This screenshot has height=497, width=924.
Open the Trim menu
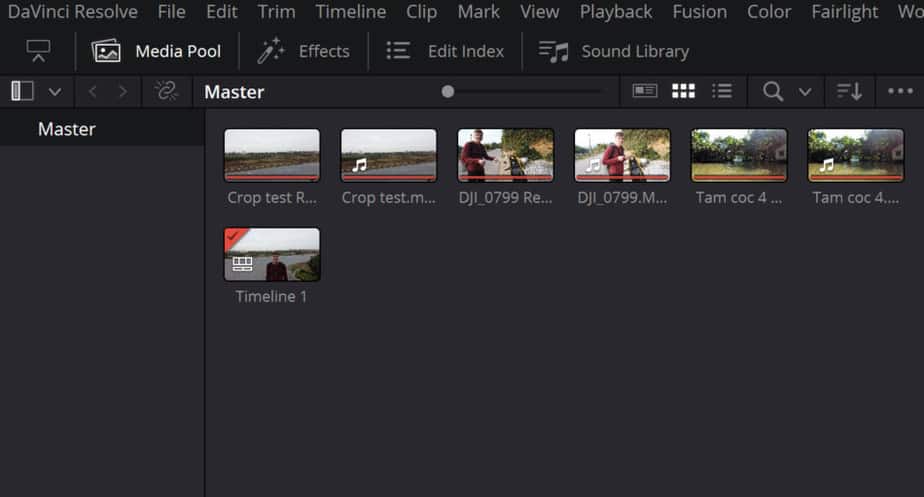[276, 12]
